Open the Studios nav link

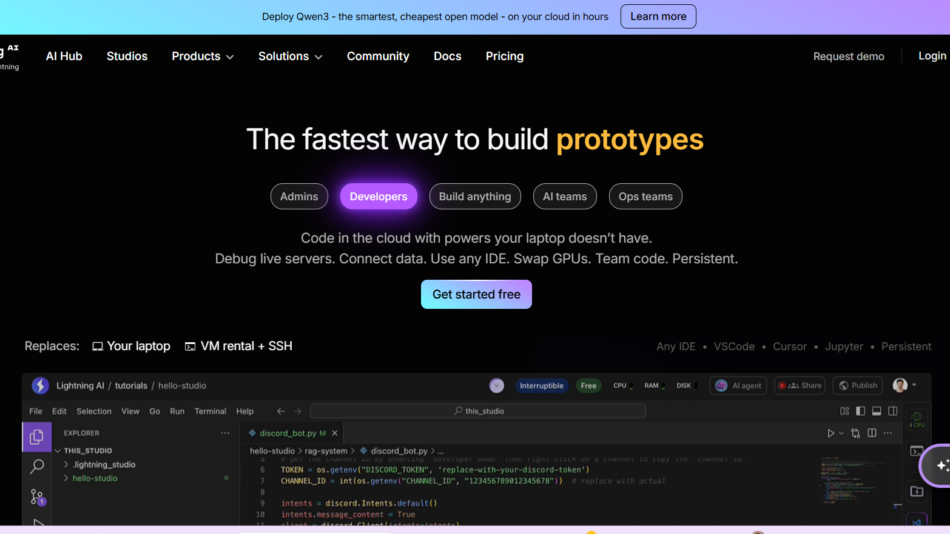127,56
